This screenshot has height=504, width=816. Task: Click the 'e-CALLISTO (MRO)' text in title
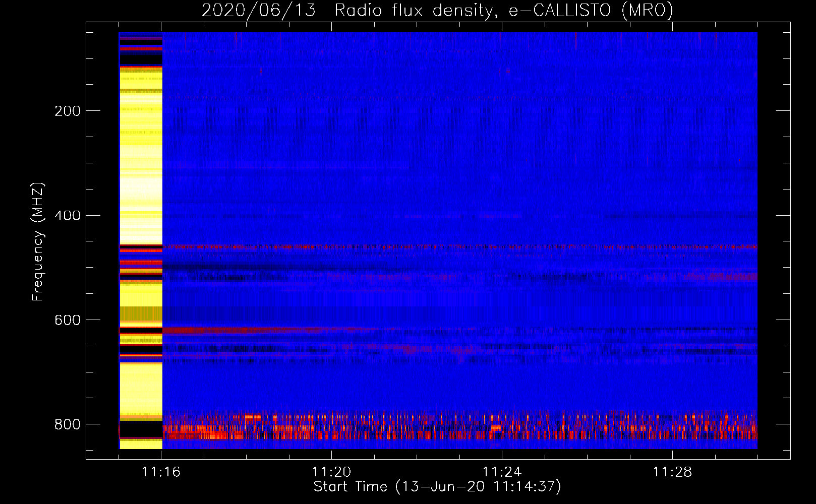(x=591, y=10)
